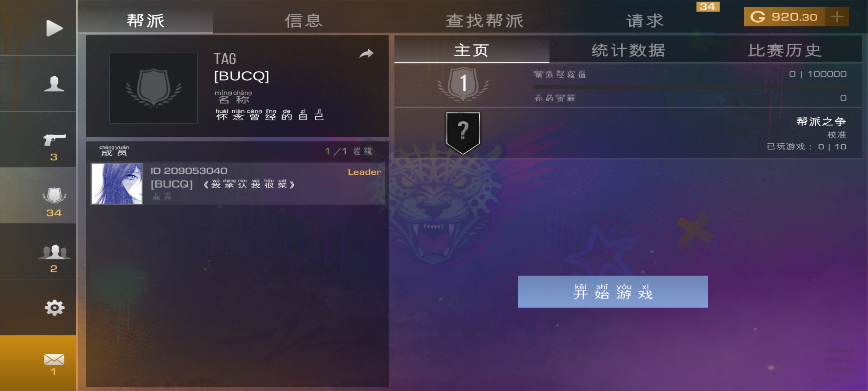Select the clan shield sidebar icon

pos(54,196)
